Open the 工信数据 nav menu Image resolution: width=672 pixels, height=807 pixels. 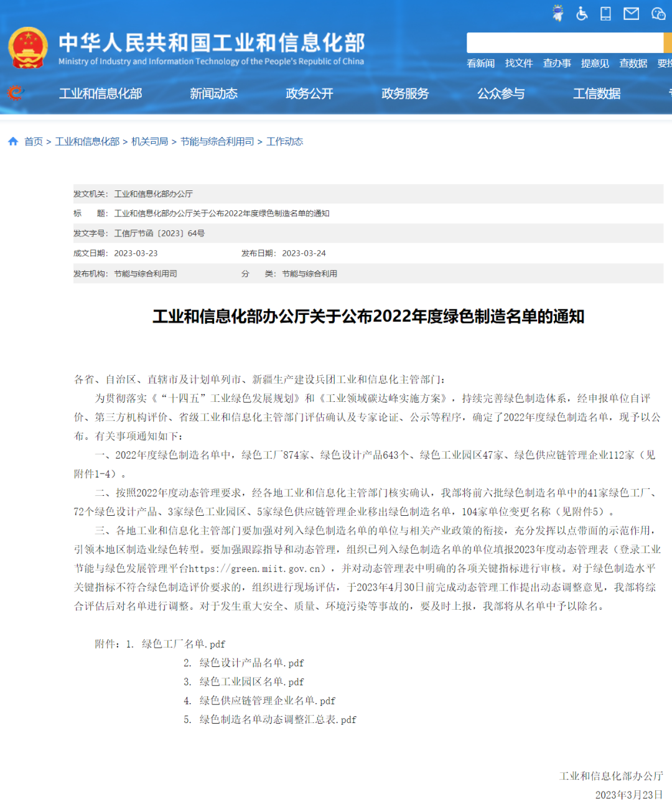pyautogui.click(x=597, y=93)
